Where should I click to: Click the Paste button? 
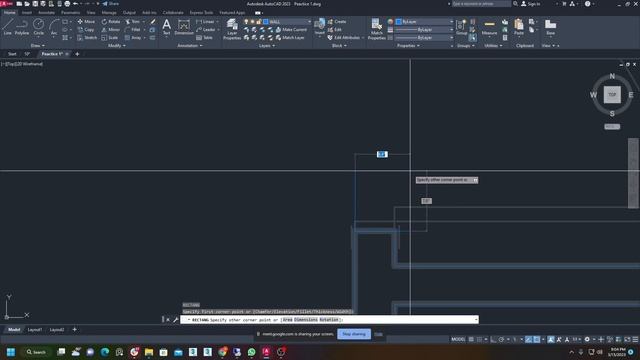[519, 27]
